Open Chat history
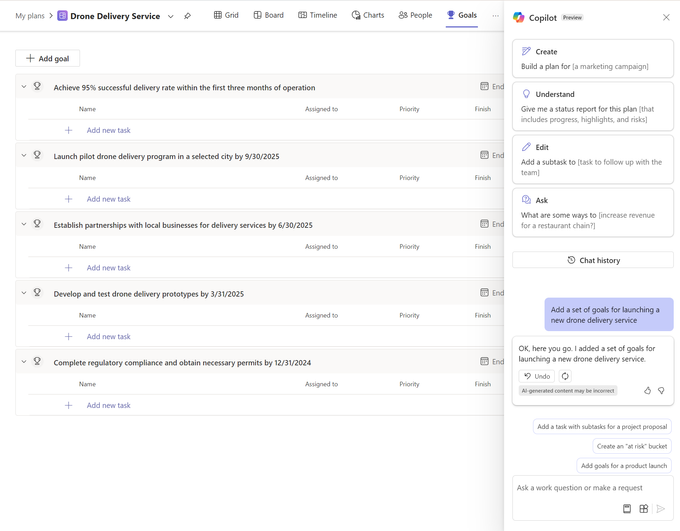This screenshot has height=531, width=680. click(593, 260)
